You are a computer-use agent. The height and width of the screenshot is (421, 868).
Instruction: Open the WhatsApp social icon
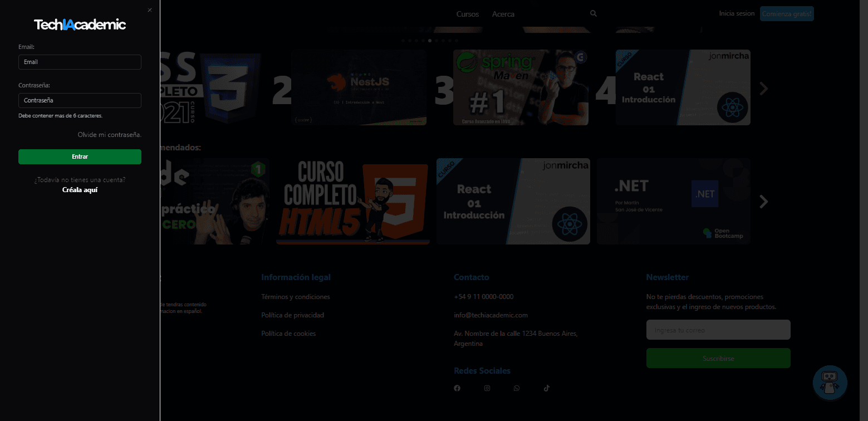click(x=517, y=388)
